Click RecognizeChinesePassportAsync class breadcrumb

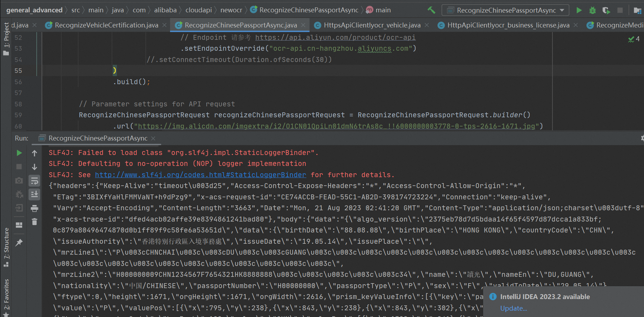coord(305,10)
